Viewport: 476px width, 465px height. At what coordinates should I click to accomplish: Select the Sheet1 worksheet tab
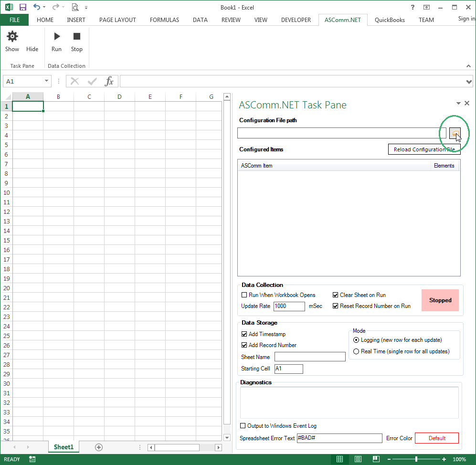[x=64, y=447]
